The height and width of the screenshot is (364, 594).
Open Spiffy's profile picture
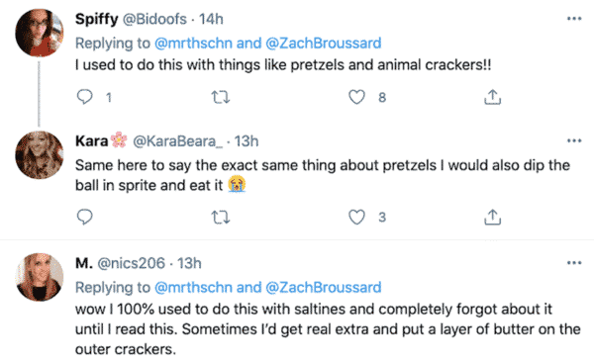(39, 33)
